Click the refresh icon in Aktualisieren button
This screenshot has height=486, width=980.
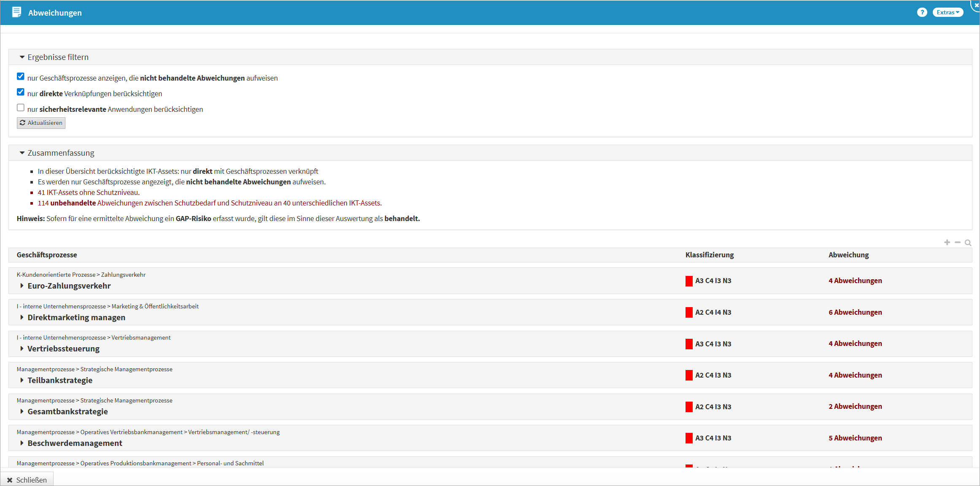(22, 123)
